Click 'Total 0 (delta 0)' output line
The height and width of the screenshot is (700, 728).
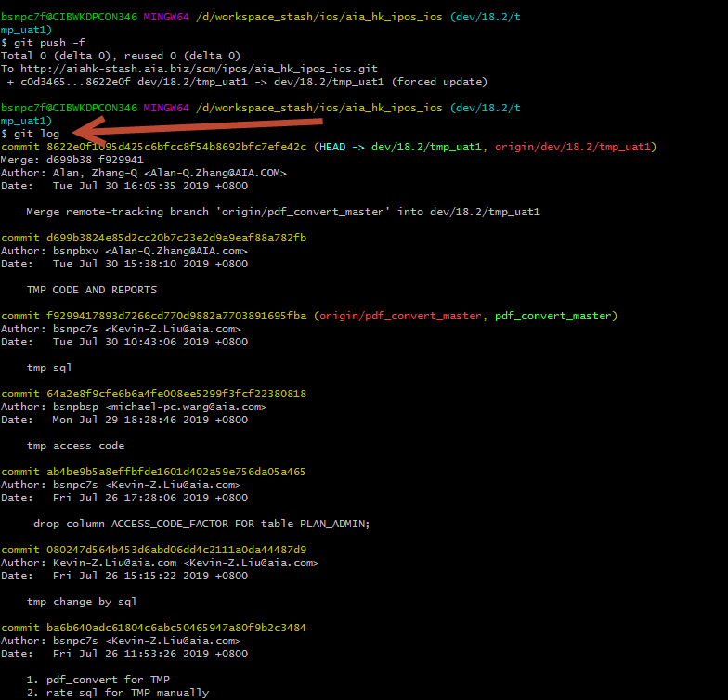(121, 56)
